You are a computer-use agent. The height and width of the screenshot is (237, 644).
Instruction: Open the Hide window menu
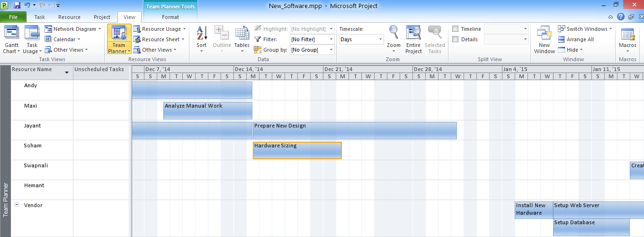[571, 50]
